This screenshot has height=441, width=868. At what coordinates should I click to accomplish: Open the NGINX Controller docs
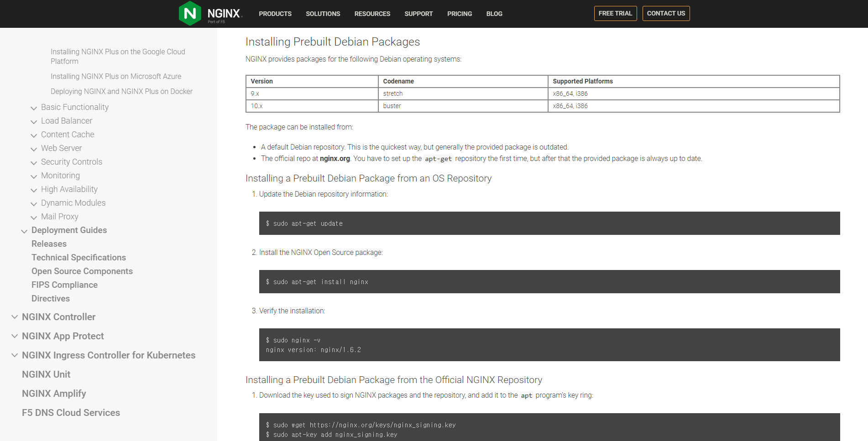tap(58, 317)
